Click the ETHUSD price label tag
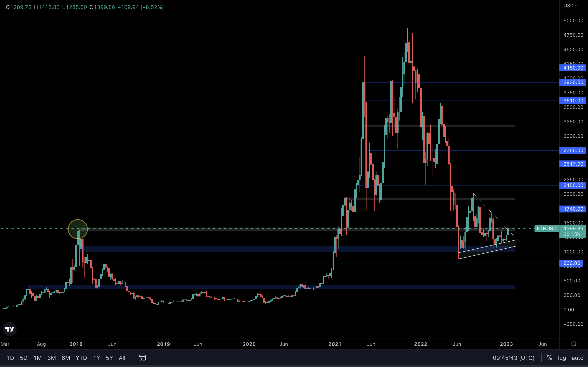This screenshot has width=588, height=367. click(546, 228)
